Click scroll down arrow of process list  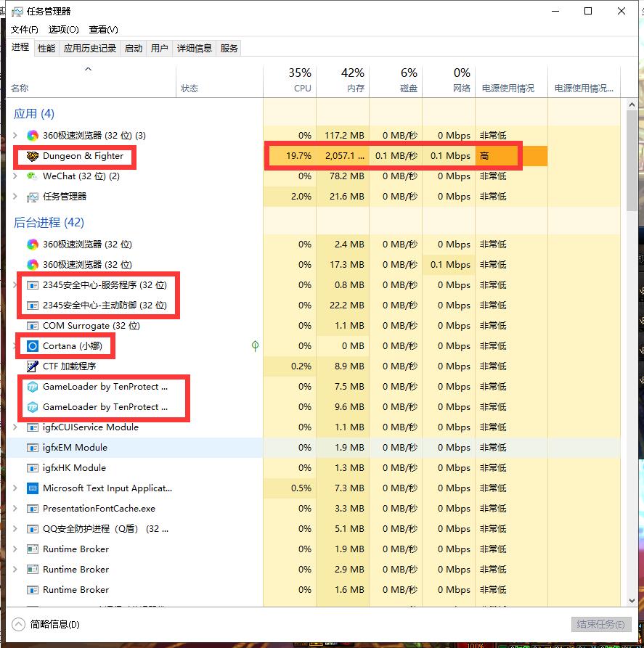click(x=632, y=601)
